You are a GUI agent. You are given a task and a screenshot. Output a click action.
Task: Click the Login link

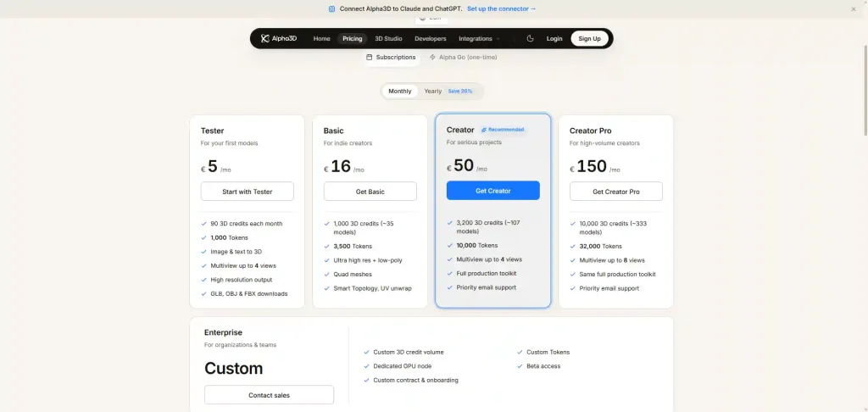[x=554, y=39]
